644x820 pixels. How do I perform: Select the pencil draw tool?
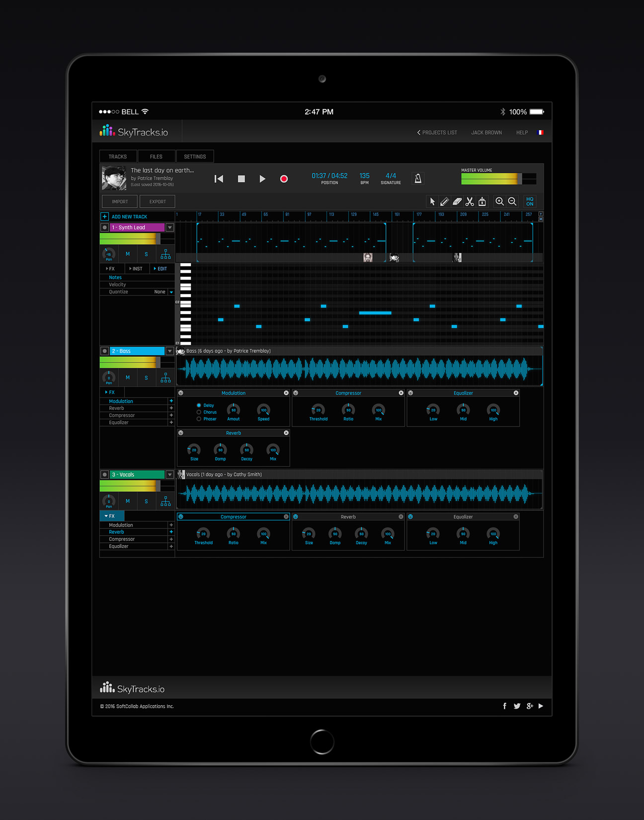pos(445,201)
